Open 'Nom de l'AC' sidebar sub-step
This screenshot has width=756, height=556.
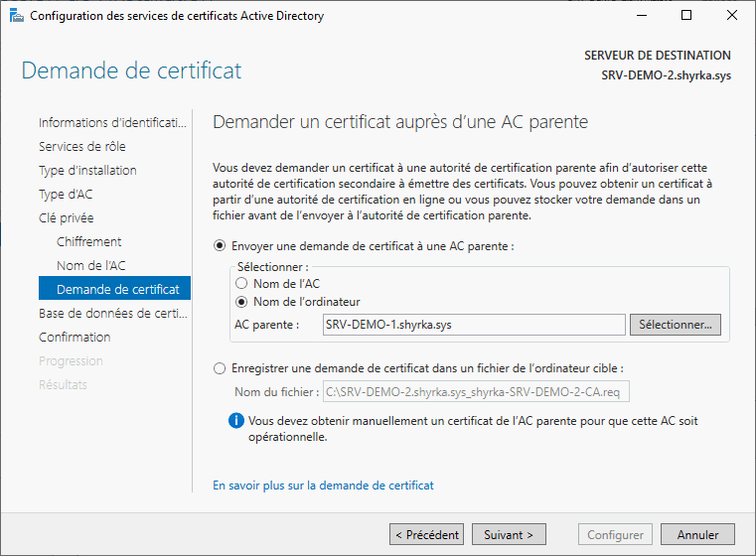point(91,266)
